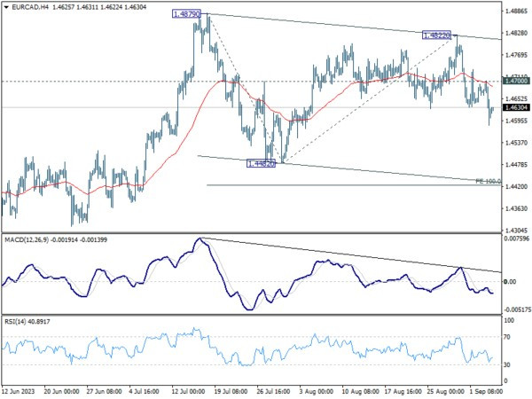Select the 1.47000 horizontal level price tag
Viewport: 532px width, 399px height.
point(516,81)
